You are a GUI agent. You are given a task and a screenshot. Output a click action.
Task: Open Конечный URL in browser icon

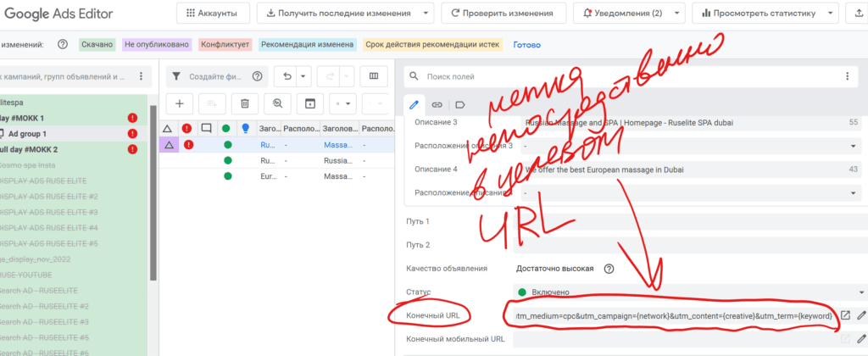(845, 315)
